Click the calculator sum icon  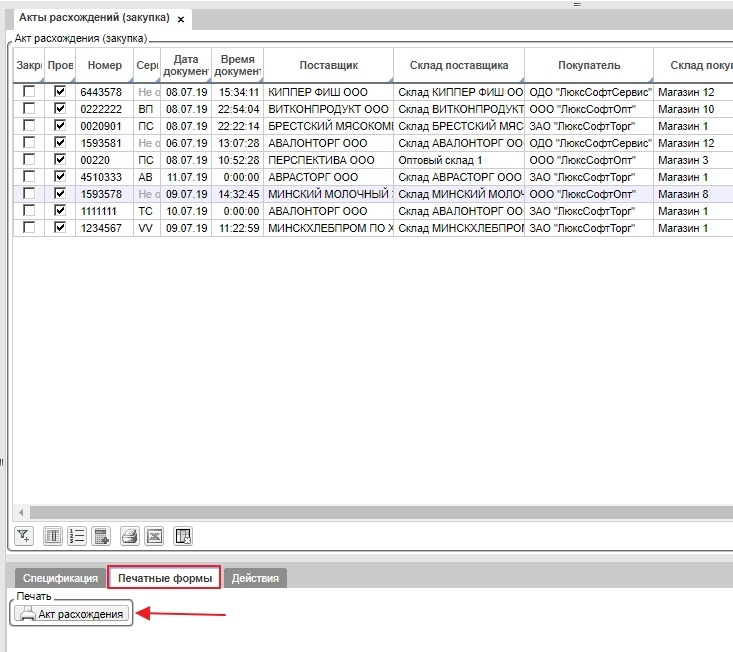click(101, 536)
